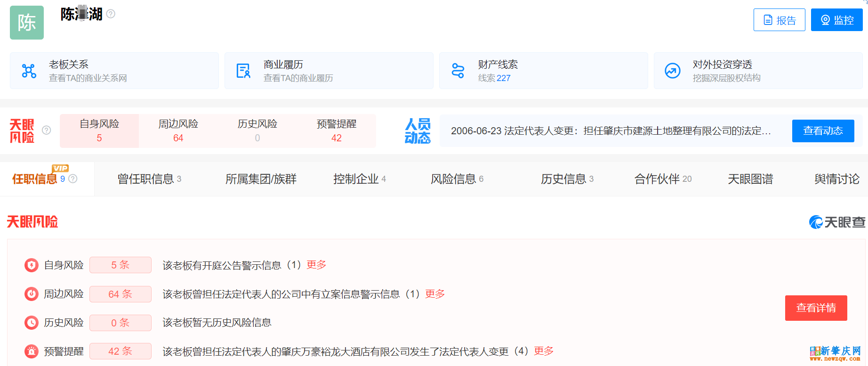Expand 更多 for 周边风险 case filing info
868x366 pixels.
[x=435, y=294]
